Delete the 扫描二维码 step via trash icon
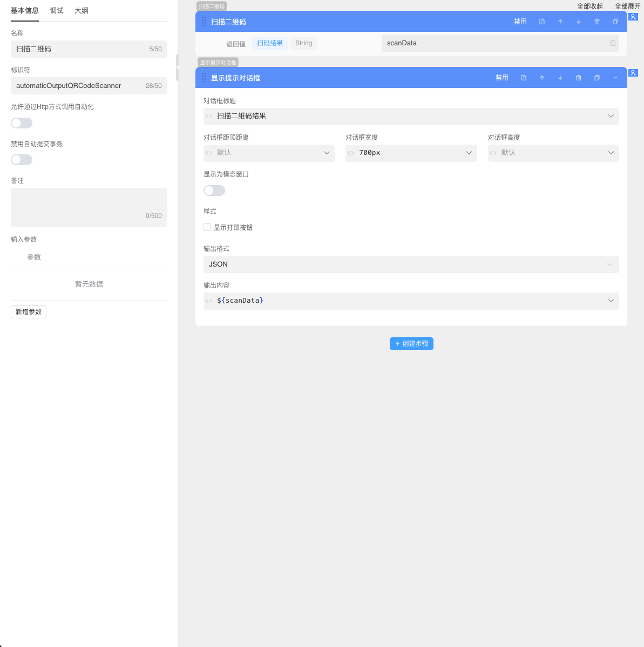This screenshot has height=647, width=644. click(596, 22)
